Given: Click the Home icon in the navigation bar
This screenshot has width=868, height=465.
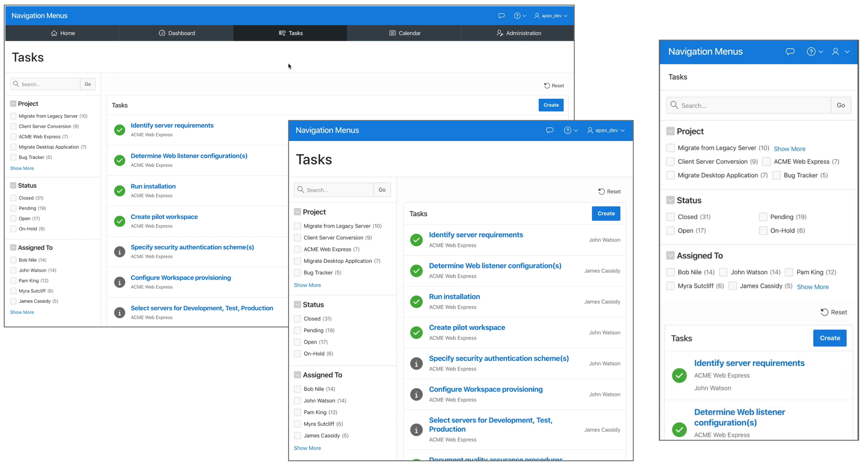Looking at the screenshot, I should click(x=54, y=33).
